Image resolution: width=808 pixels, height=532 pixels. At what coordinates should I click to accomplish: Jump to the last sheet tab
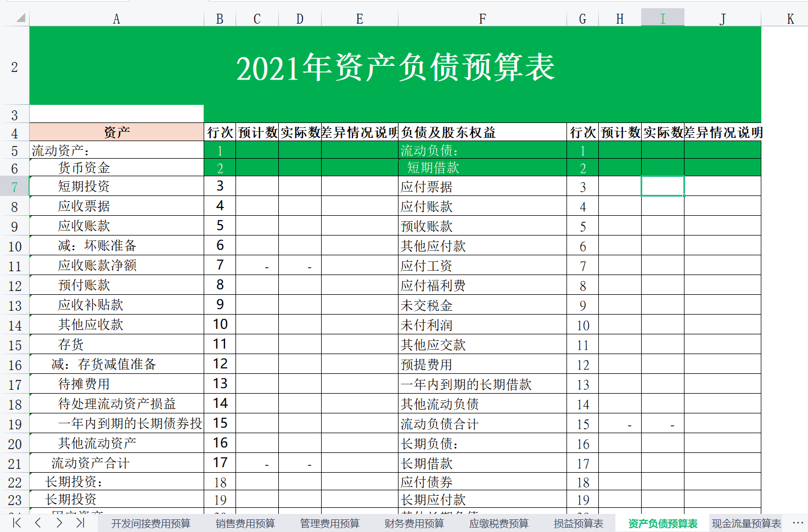80,523
